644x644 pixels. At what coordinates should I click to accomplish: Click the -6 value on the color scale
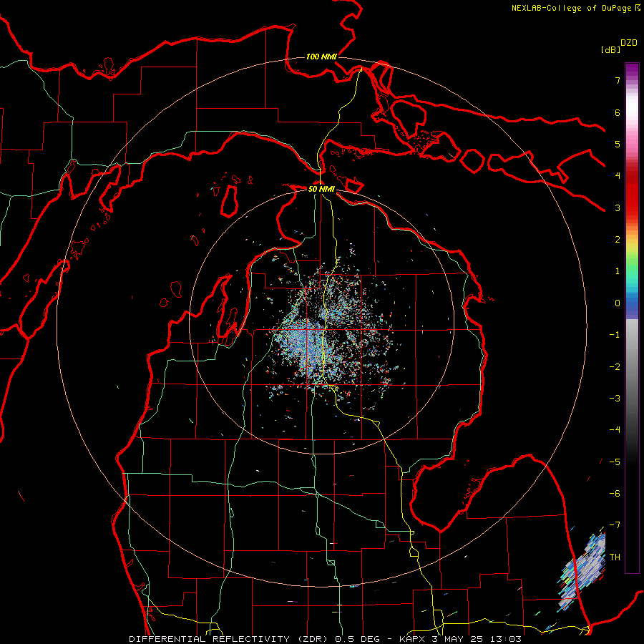[x=615, y=494]
